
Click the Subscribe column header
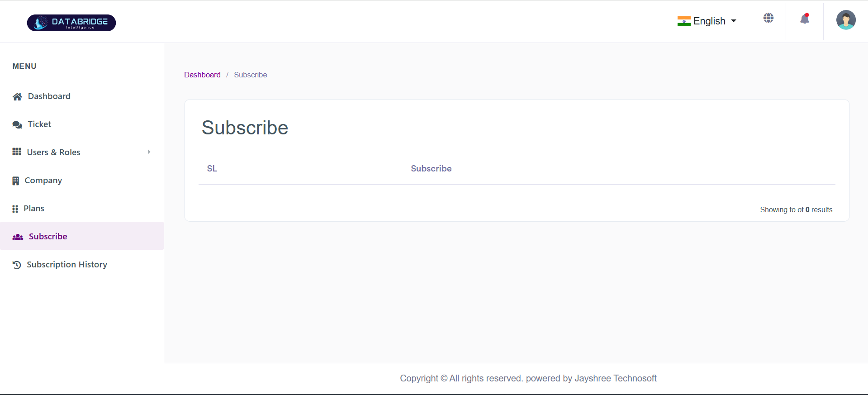[x=431, y=168]
